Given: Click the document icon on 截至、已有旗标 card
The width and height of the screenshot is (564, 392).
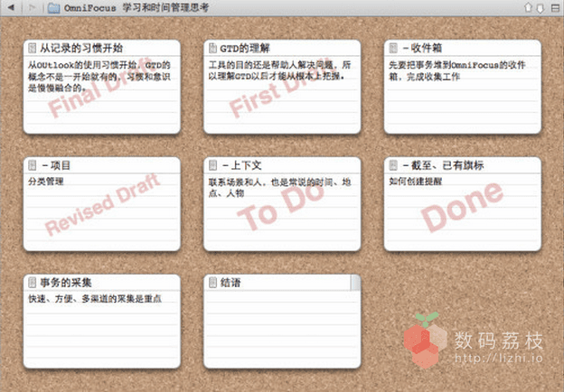Looking at the screenshot, I should (393, 165).
